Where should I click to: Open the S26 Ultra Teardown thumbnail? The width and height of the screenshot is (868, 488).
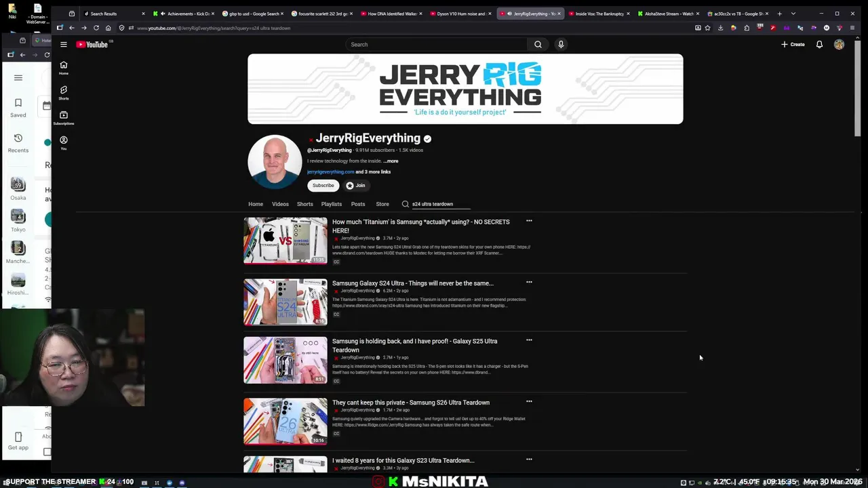pyautogui.click(x=285, y=421)
